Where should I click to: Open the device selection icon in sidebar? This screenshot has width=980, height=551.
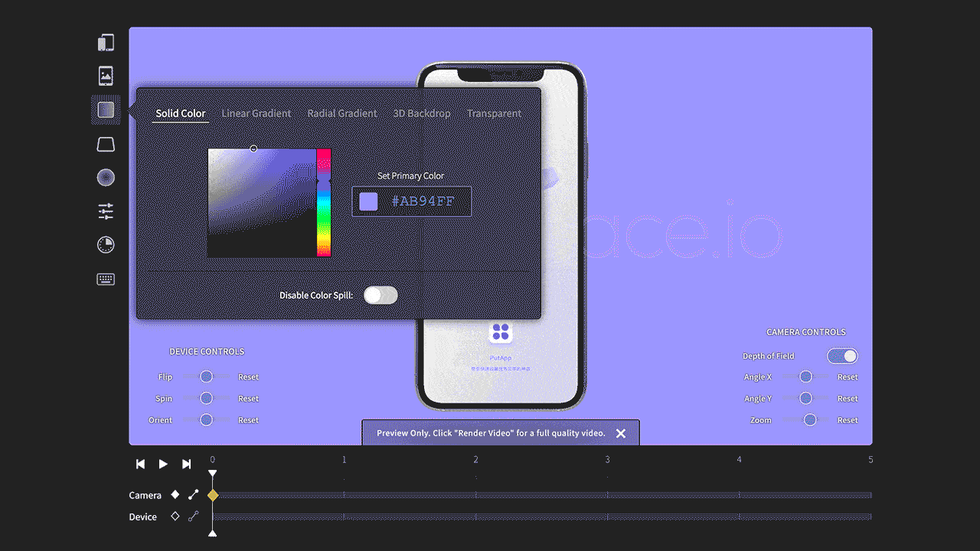tap(106, 43)
